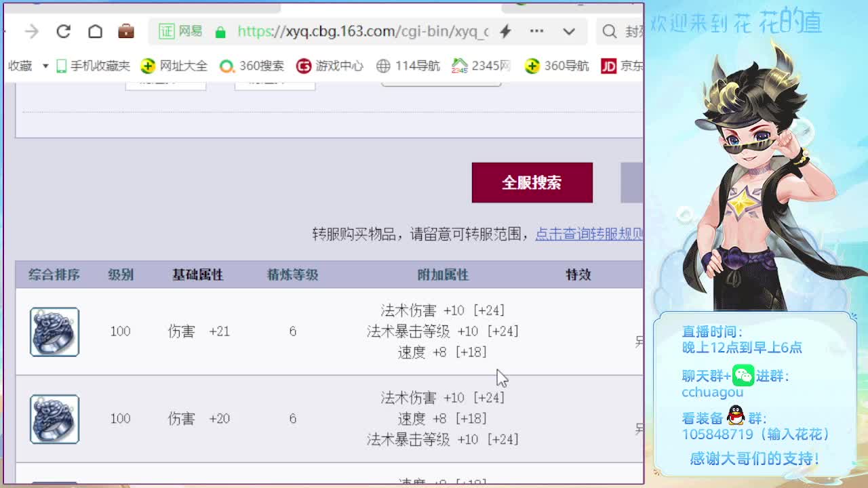Sort by 附加属性 column header
868x488 pixels.
(x=443, y=274)
